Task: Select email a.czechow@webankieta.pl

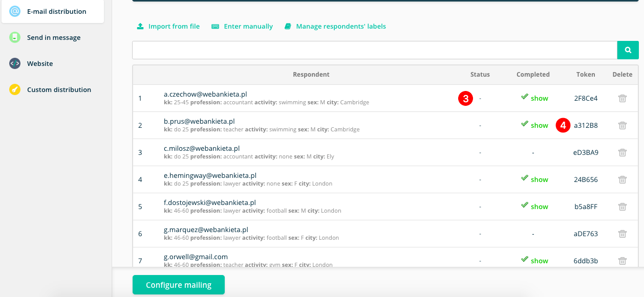Action: (x=205, y=94)
